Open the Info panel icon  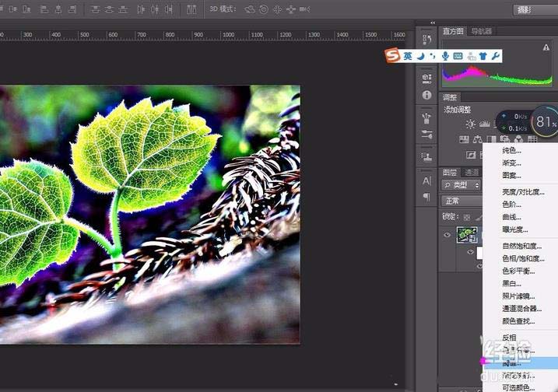point(426,95)
